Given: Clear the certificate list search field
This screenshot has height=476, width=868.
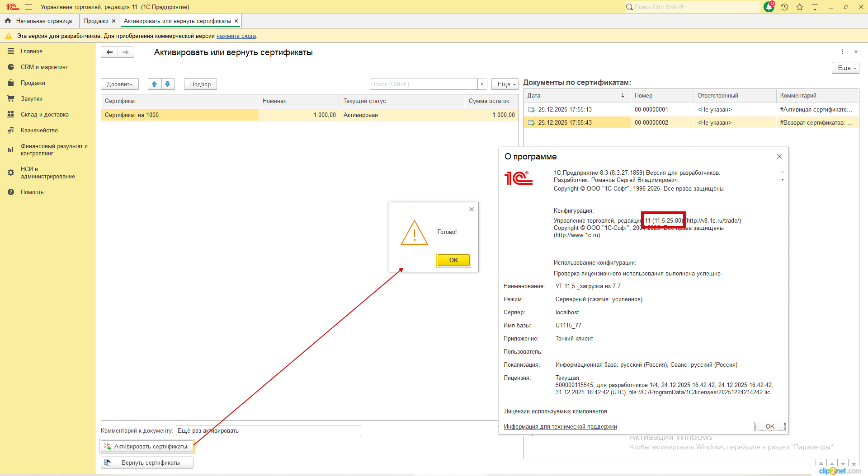Looking at the screenshot, I should point(482,84).
